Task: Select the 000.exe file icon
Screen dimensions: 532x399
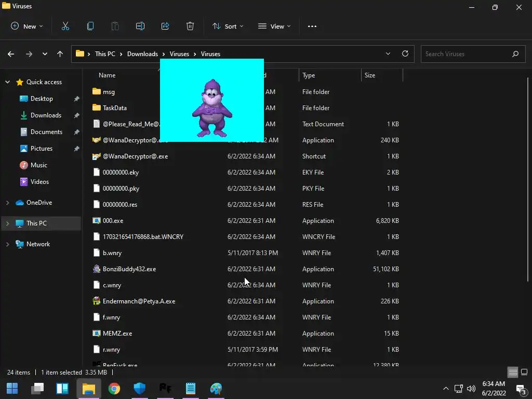Action: tap(97, 220)
